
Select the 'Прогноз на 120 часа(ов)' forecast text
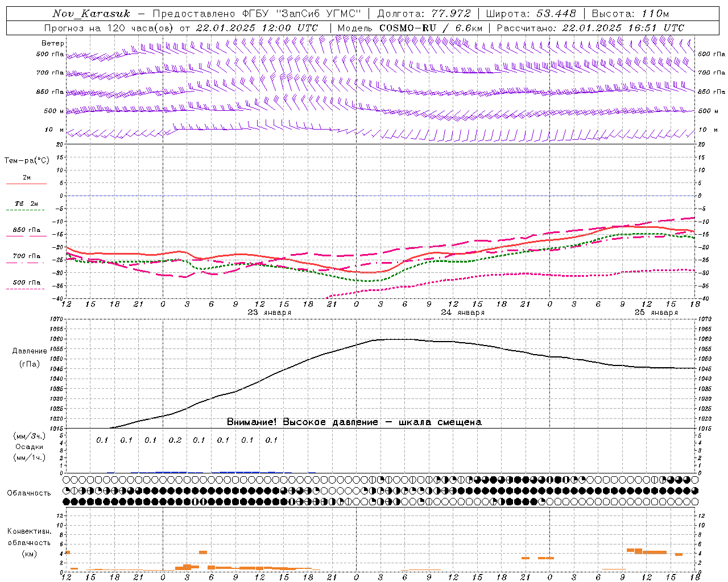tap(109, 28)
